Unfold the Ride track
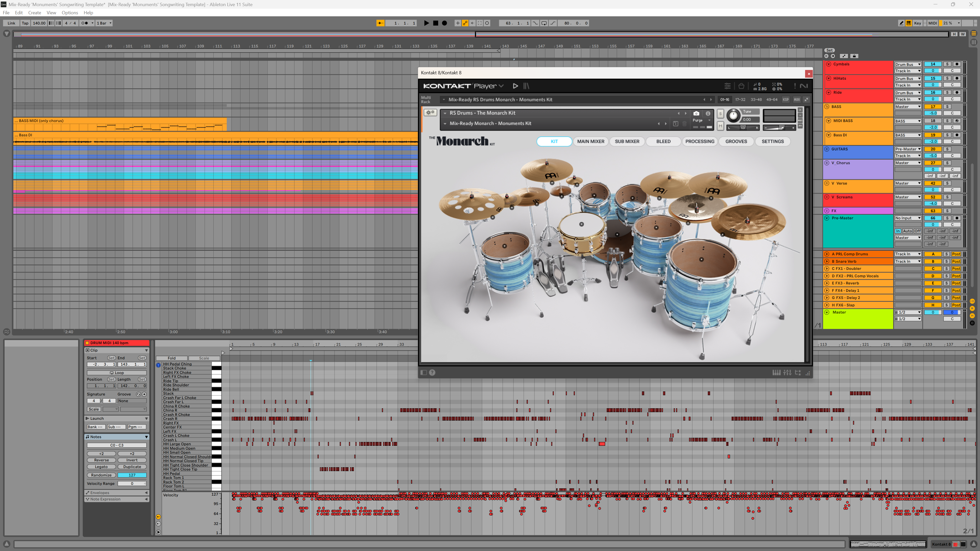Image resolution: width=980 pixels, height=551 pixels. (x=829, y=92)
